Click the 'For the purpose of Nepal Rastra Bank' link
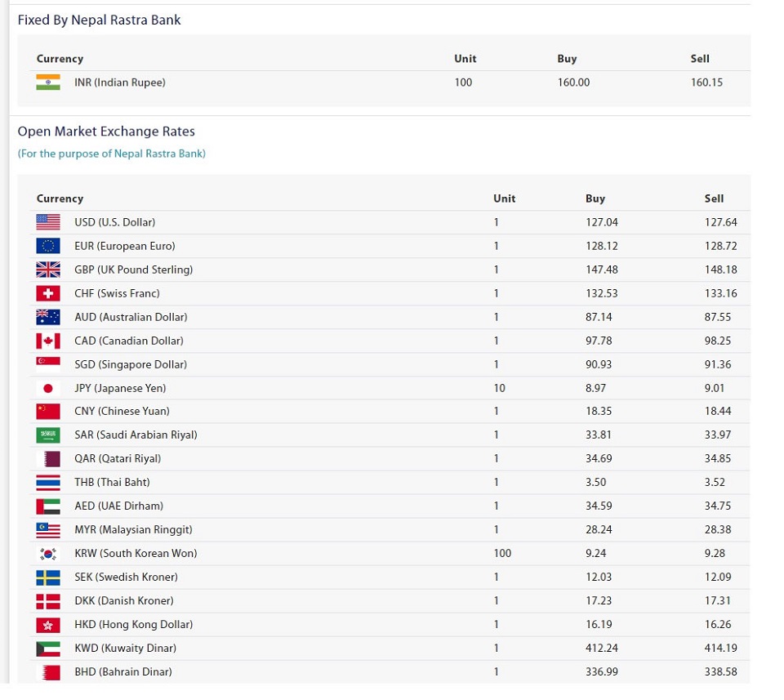Image resolution: width=784 pixels, height=700 pixels. [112, 154]
